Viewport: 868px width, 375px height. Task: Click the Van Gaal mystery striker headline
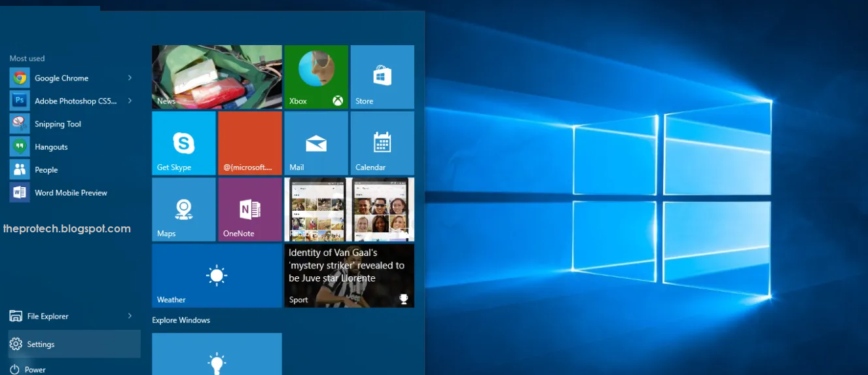346,265
